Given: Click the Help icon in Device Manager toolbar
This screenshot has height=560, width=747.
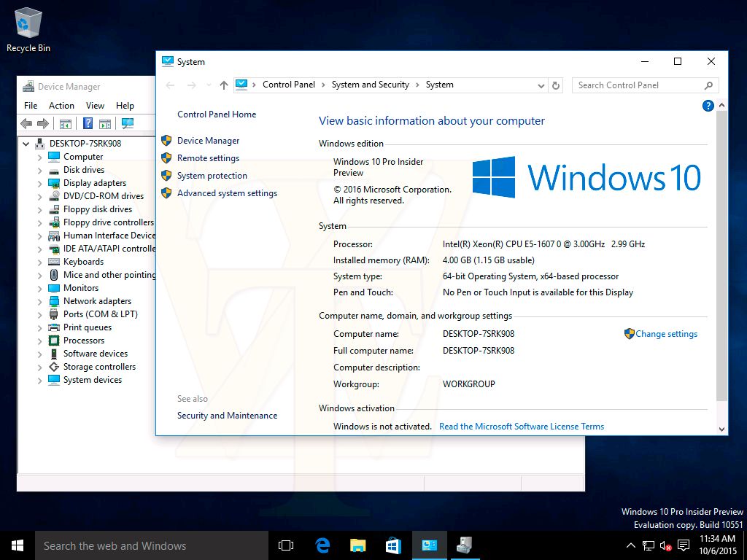Looking at the screenshot, I should point(88,124).
